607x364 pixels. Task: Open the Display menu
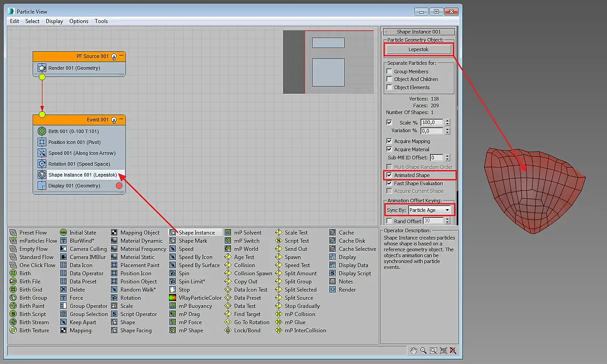point(54,21)
